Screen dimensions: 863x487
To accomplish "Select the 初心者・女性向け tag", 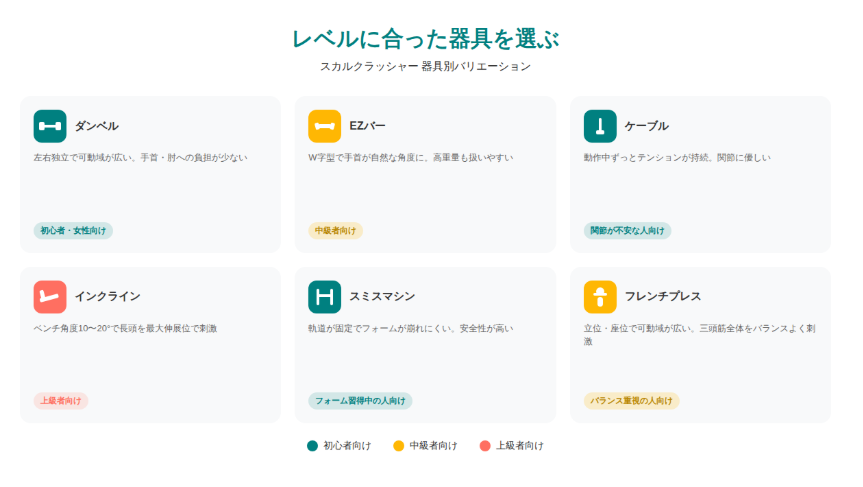I will coord(73,231).
